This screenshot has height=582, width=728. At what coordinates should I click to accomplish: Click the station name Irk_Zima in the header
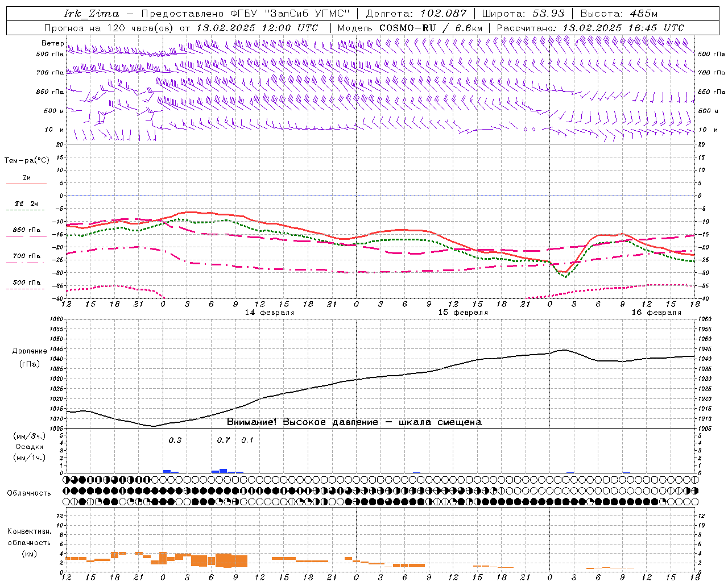(x=92, y=14)
